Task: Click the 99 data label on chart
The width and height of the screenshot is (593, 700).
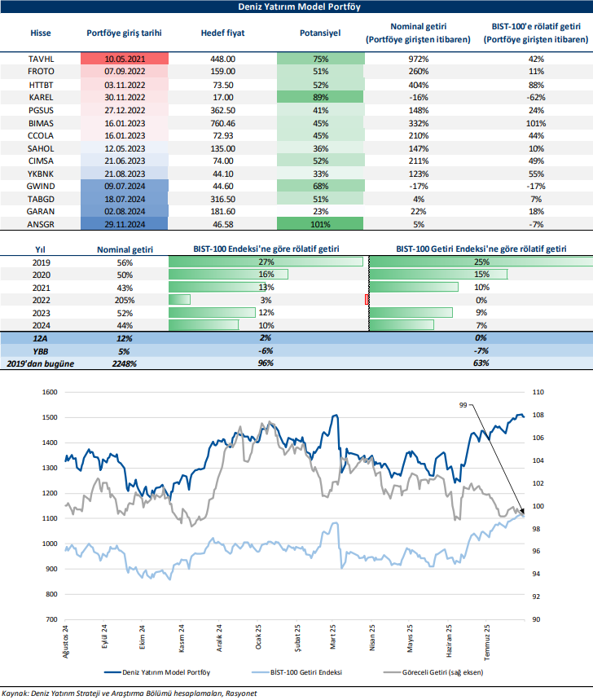Action: point(462,404)
